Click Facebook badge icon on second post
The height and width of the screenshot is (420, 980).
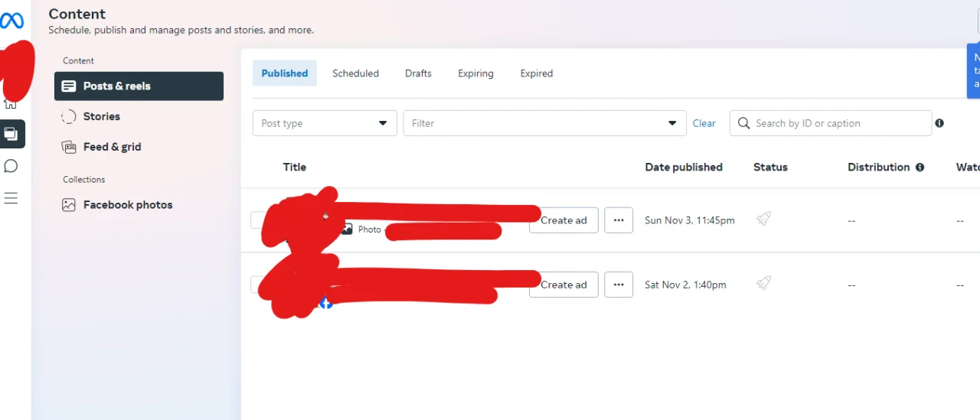point(325,303)
